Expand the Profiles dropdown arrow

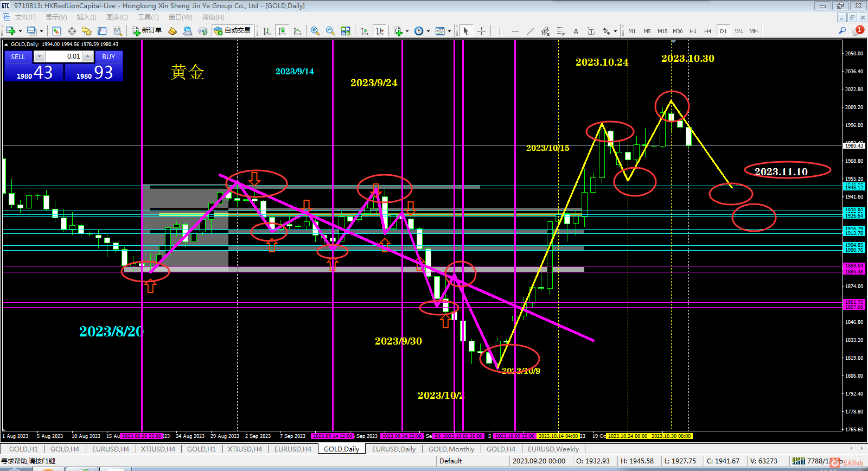click(x=41, y=31)
